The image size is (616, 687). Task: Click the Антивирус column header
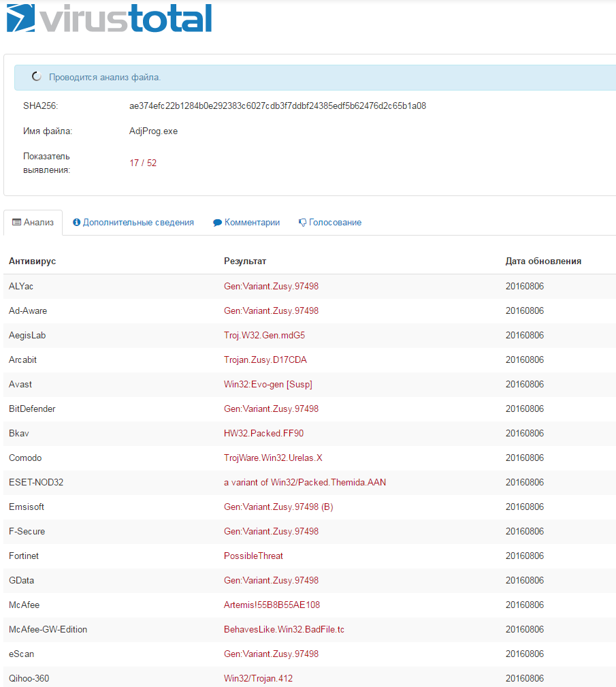tap(33, 261)
